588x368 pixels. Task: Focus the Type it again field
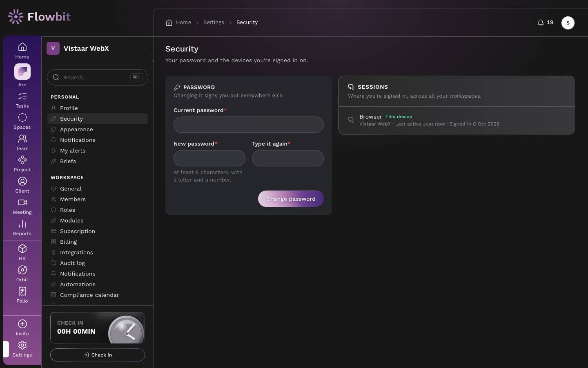[288, 158]
